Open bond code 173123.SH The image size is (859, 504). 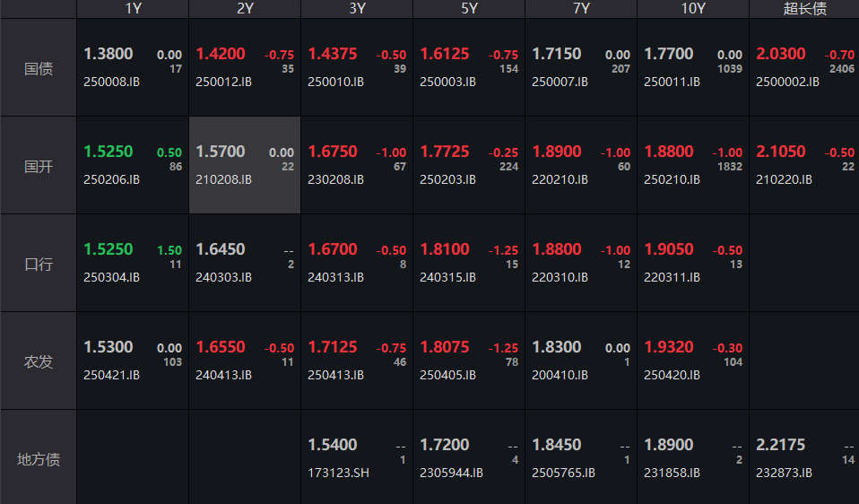338,473
